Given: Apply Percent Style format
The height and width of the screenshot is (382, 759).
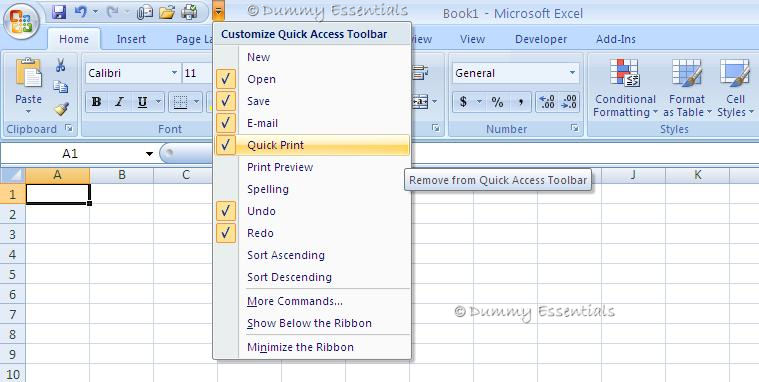Looking at the screenshot, I should click(497, 102).
